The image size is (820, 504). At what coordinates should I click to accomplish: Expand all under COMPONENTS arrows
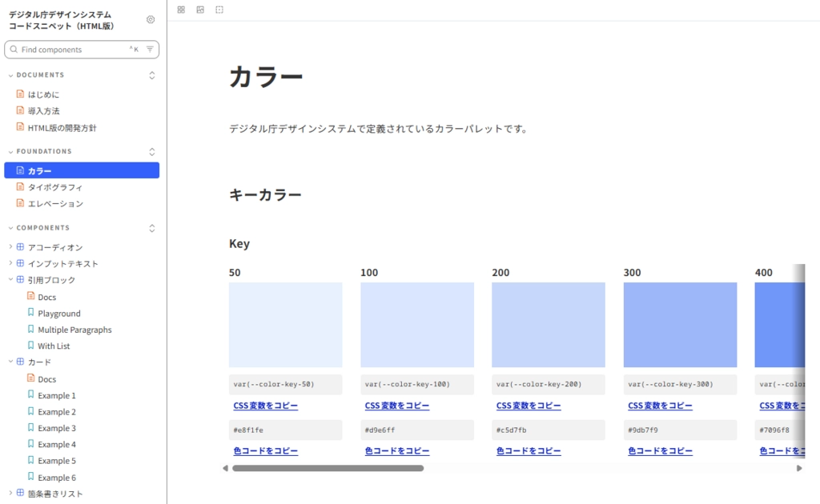[x=151, y=228]
